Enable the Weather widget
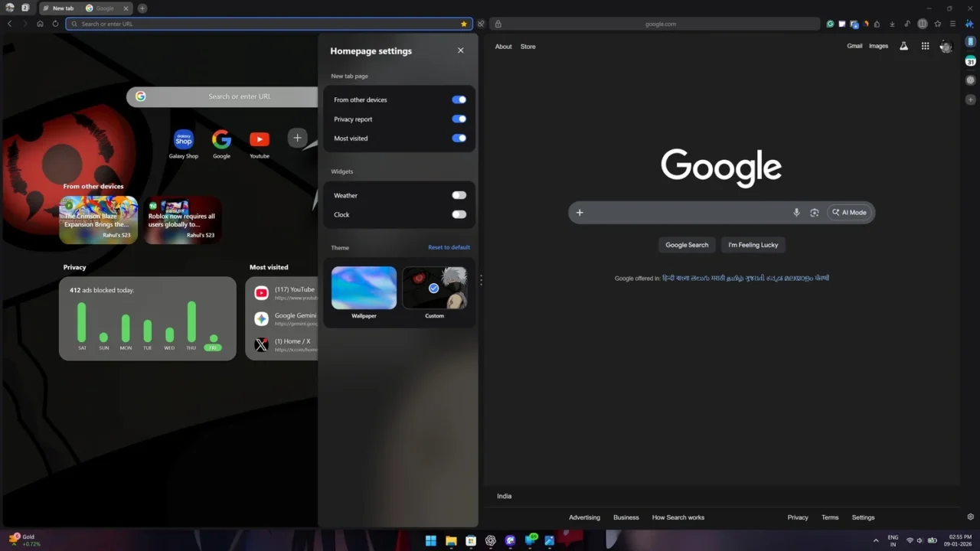980x551 pixels. [459, 195]
